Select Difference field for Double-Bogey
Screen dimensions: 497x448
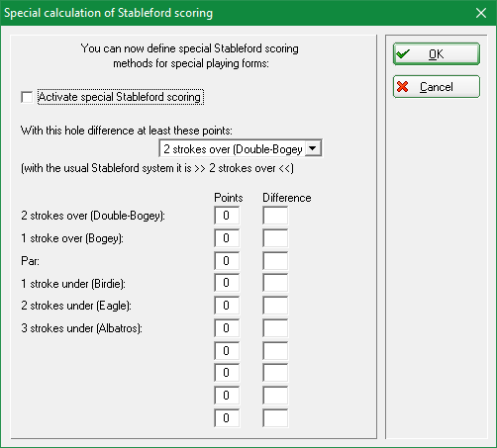(275, 216)
